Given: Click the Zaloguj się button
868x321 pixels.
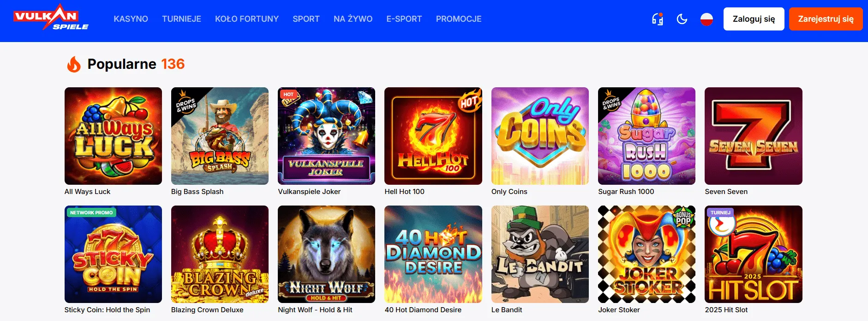Looking at the screenshot, I should pos(754,19).
